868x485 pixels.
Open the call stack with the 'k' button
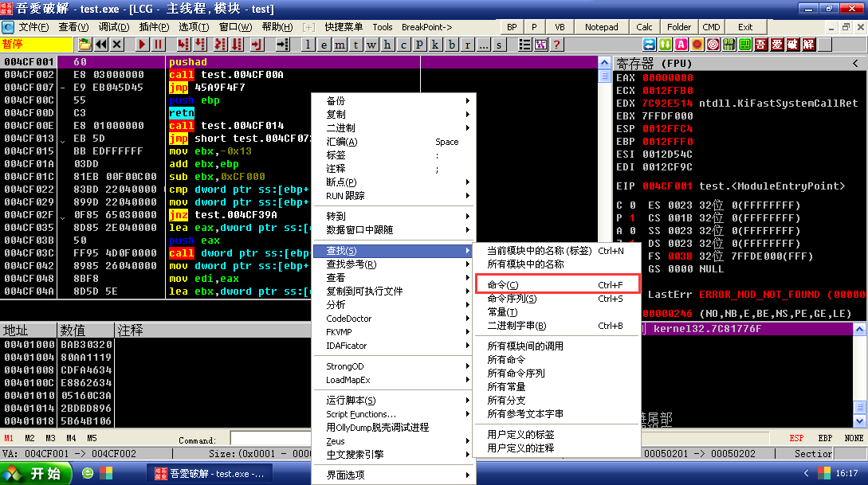click(x=436, y=45)
